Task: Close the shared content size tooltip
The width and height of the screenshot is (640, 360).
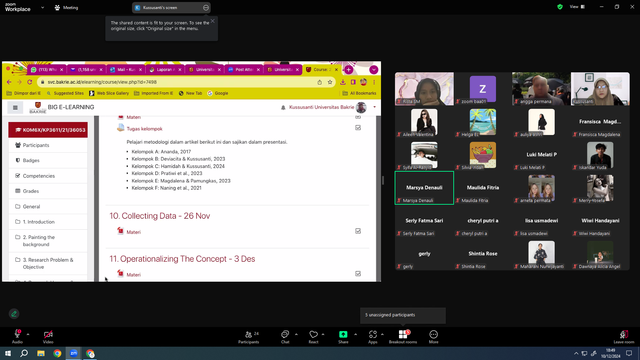Action: point(213,21)
